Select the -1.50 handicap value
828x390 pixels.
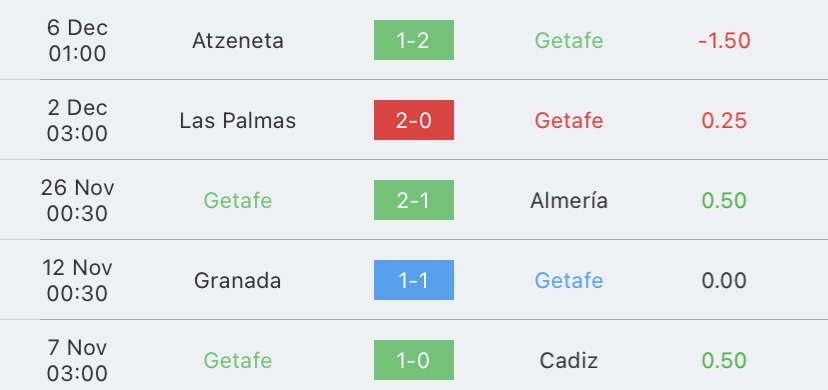coord(724,41)
